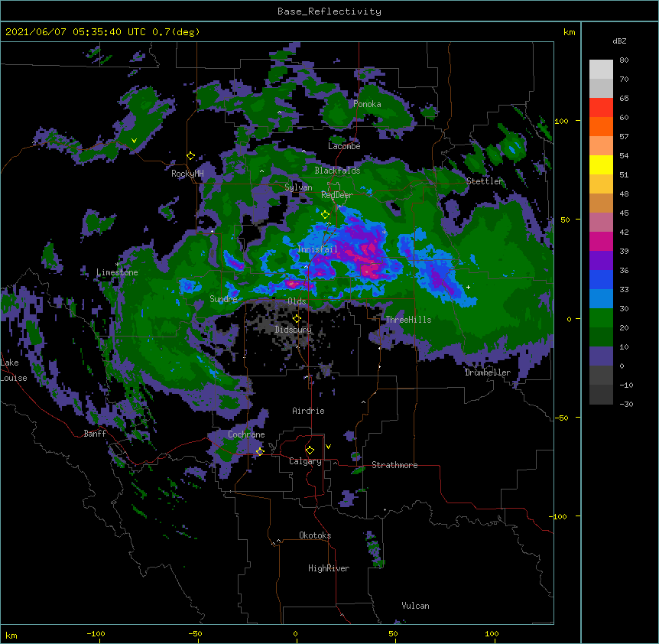The height and width of the screenshot is (644, 659).
Task: Click the Ponoka city label
Action: click(367, 104)
